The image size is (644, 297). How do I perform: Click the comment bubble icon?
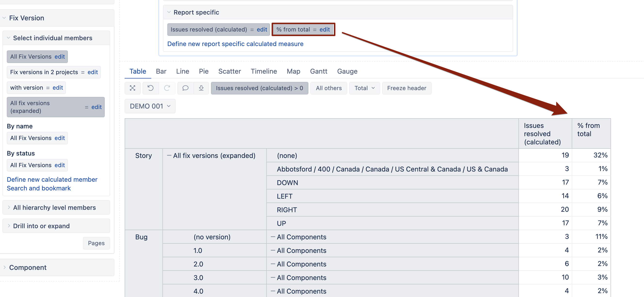tap(185, 88)
